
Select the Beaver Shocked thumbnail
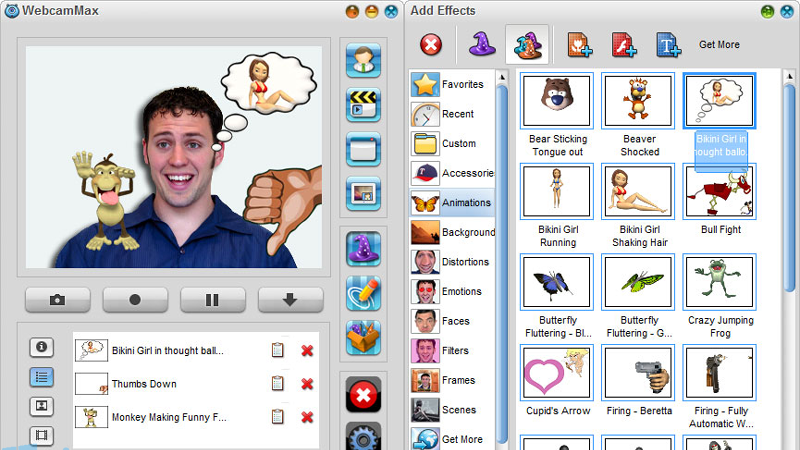(638, 101)
